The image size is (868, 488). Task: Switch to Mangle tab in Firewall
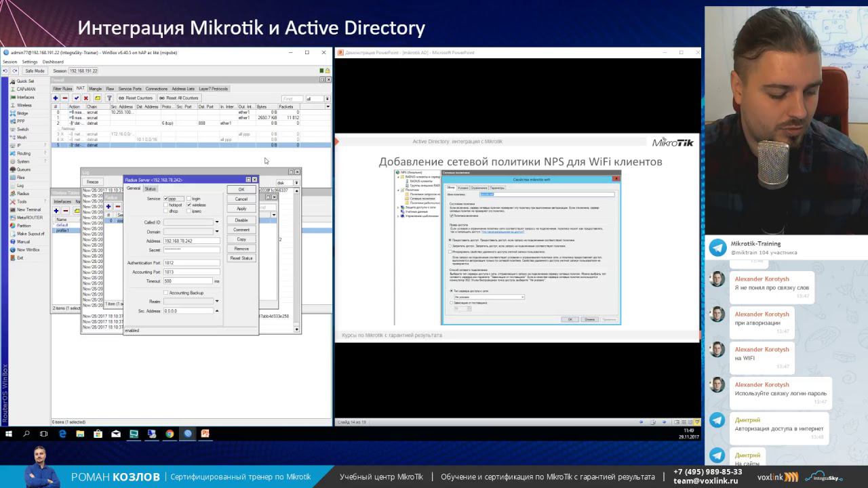click(95, 89)
